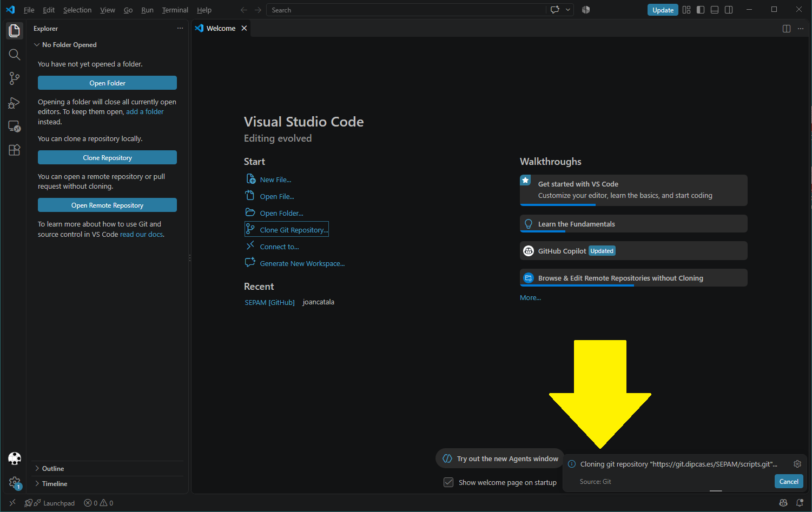Click the Copilot status icon in status bar
The height and width of the screenshot is (512, 812).
(783, 503)
